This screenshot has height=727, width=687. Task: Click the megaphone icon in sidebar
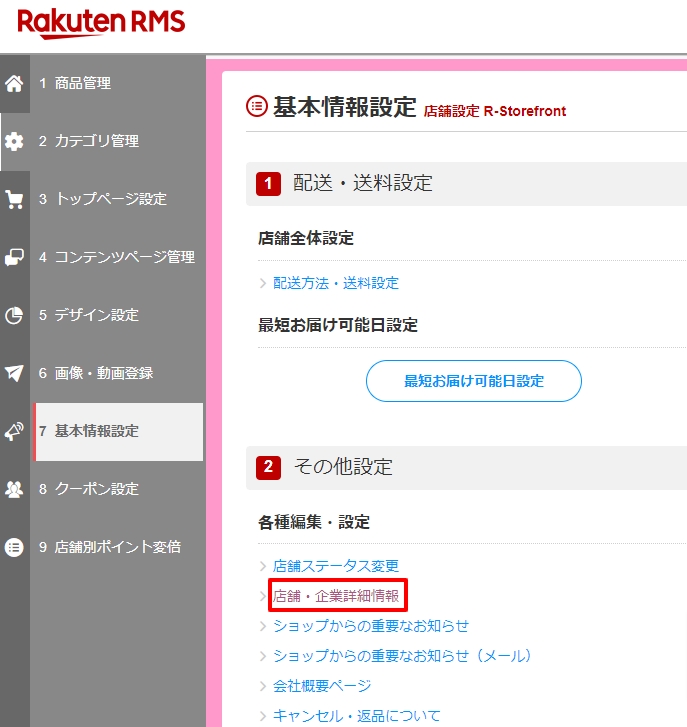coord(14,431)
